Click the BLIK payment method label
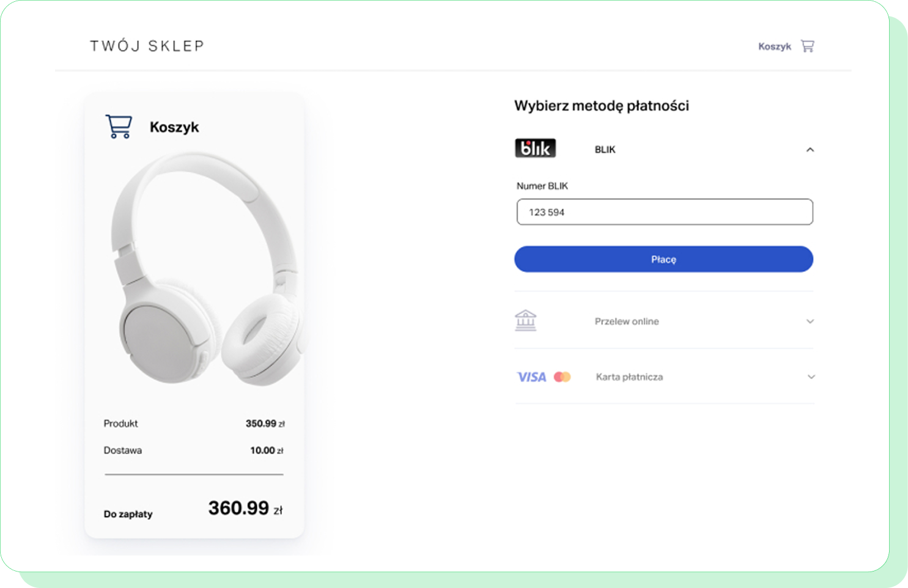 coord(605,150)
